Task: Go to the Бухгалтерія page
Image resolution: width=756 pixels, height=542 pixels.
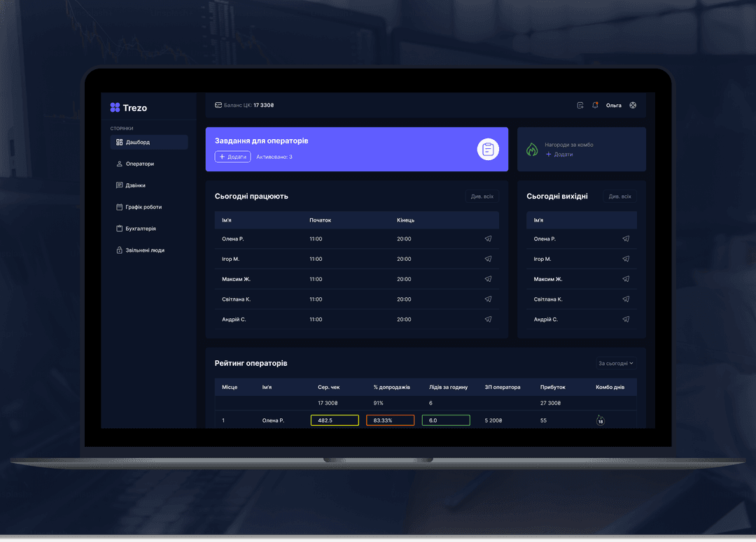Action: pos(140,229)
